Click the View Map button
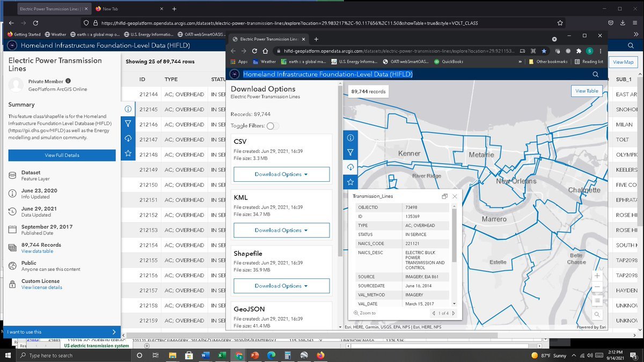The height and width of the screenshot is (362, 644). pyautogui.click(x=623, y=62)
